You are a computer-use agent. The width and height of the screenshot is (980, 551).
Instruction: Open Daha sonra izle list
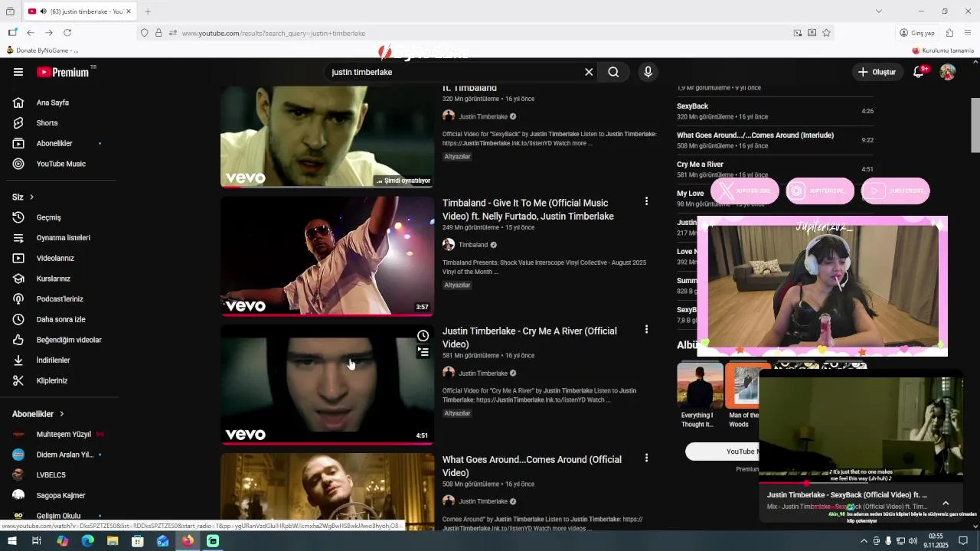pyautogui.click(x=58, y=319)
